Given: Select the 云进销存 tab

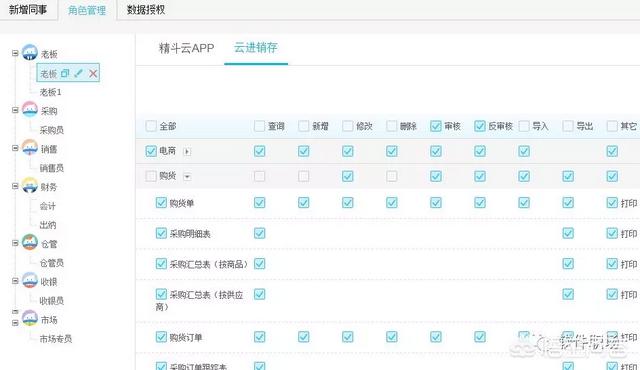Looking at the screenshot, I should (256, 48).
